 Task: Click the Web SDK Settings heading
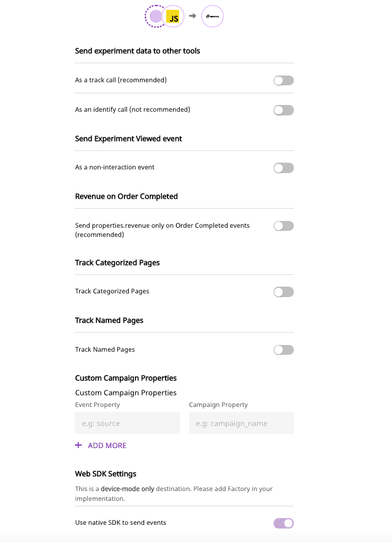pos(106,474)
